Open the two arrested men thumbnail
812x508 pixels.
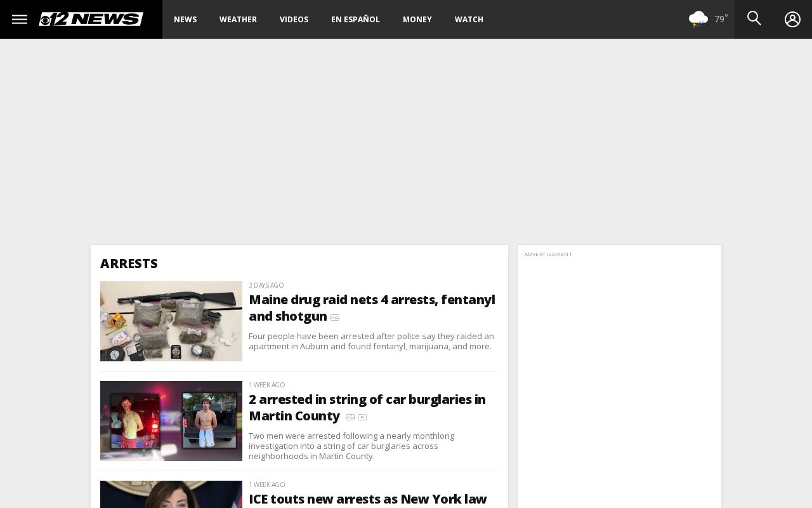pos(171,421)
